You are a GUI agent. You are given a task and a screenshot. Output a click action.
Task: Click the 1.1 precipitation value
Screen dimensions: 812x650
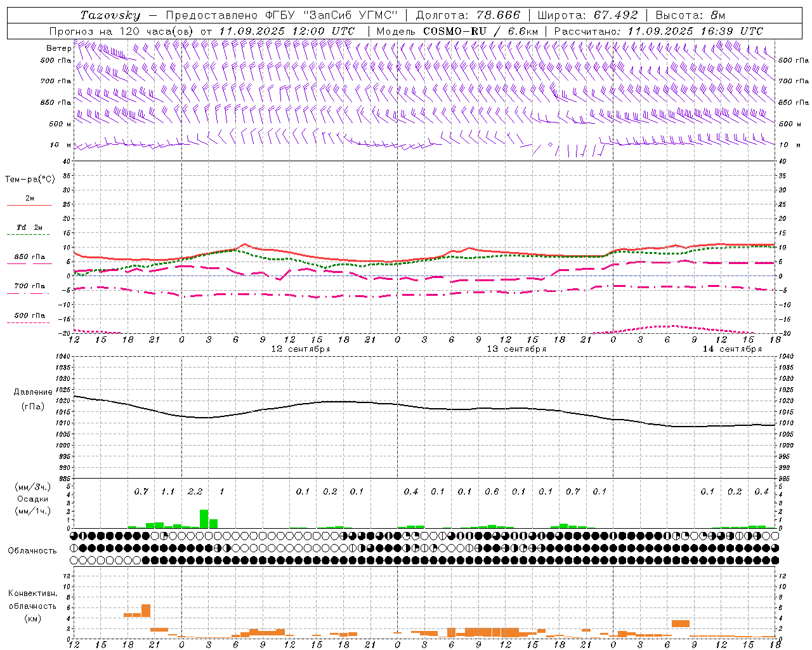click(x=167, y=491)
